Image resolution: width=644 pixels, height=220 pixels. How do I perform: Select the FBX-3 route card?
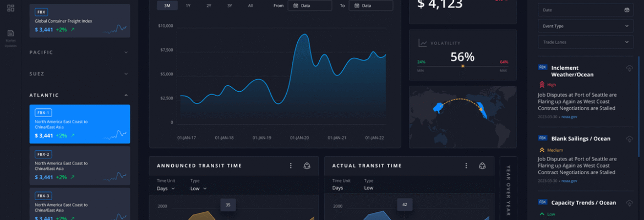[x=80, y=204]
